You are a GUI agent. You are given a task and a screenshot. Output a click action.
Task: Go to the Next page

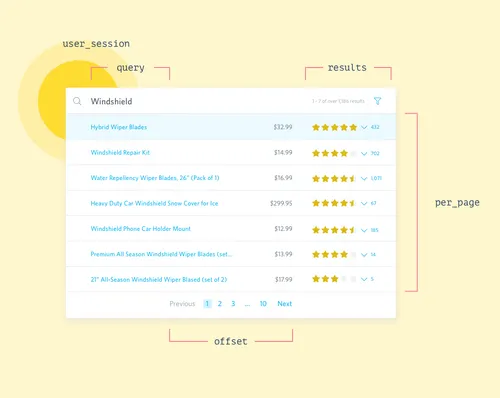[285, 304]
